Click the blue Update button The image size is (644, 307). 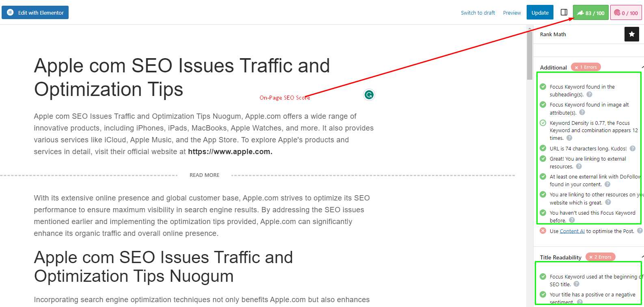540,13
